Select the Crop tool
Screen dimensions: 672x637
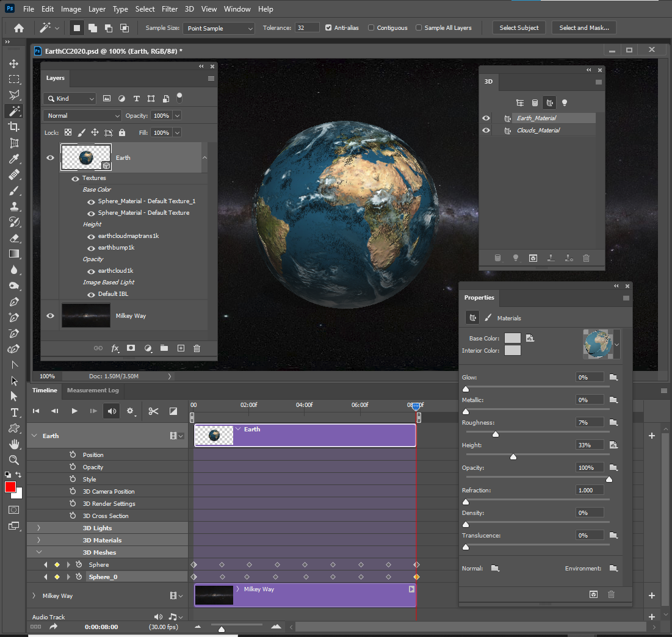pyautogui.click(x=14, y=126)
